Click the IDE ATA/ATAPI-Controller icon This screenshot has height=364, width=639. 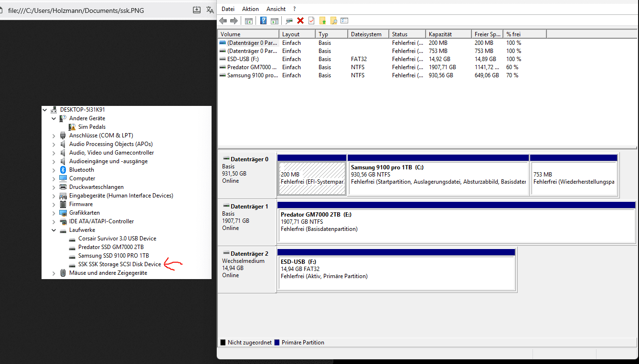(x=63, y=221)
